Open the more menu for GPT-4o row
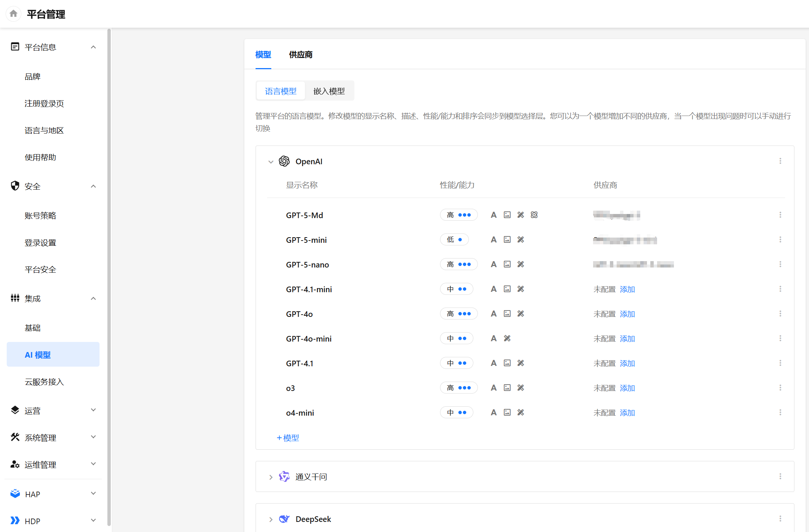 780,314
